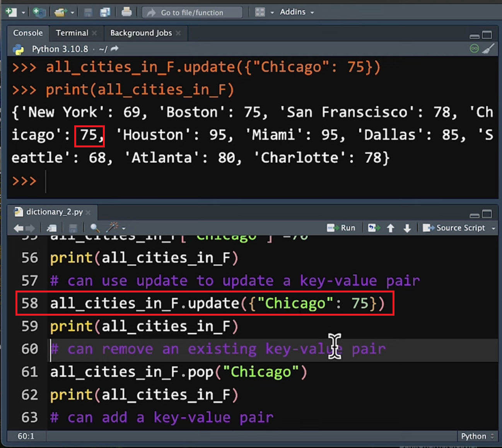Click the Go to file/function field
Viewport: 502px width, 448px height.
pos(192,12)
